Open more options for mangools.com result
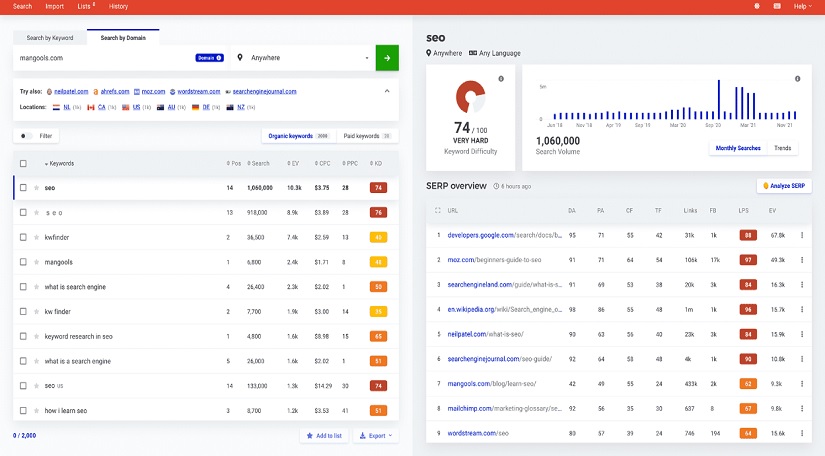This screenshot has height=456, width=825. click(802, 383)
